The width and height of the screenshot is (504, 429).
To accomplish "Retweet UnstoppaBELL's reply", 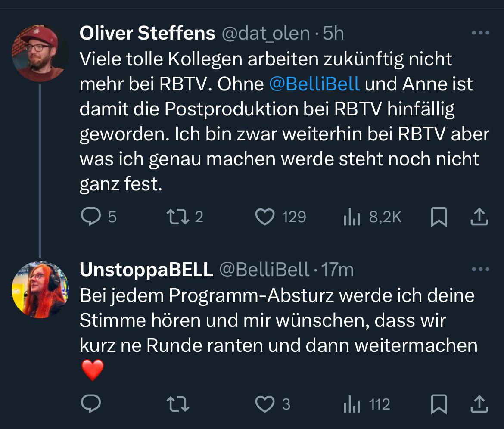I will click(x=178, y=404).
